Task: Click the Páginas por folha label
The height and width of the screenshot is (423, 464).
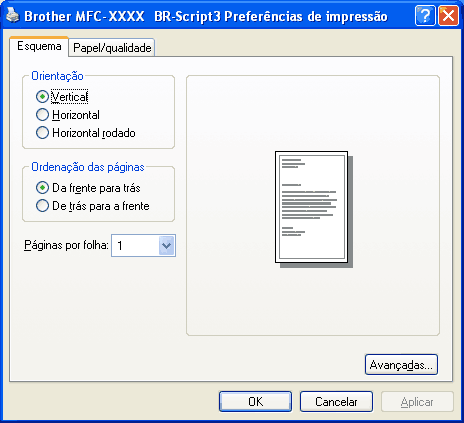Action: coord(66,246)
